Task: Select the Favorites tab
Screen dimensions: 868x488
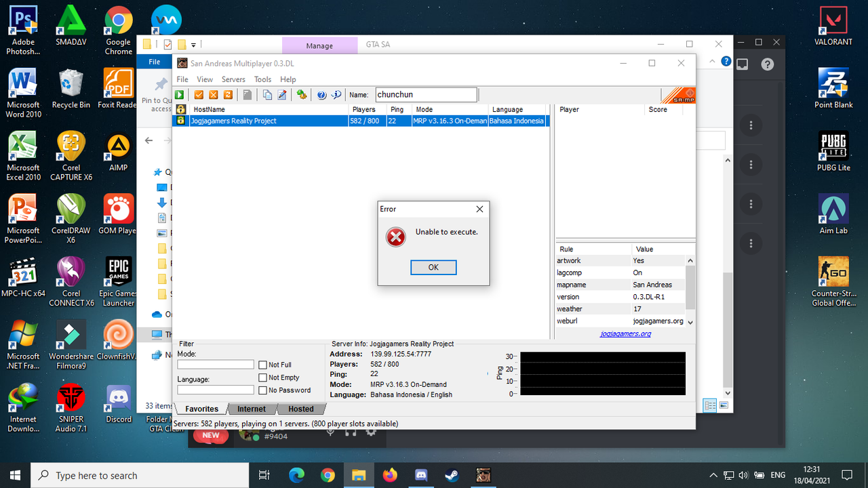Action: (202, 409)
